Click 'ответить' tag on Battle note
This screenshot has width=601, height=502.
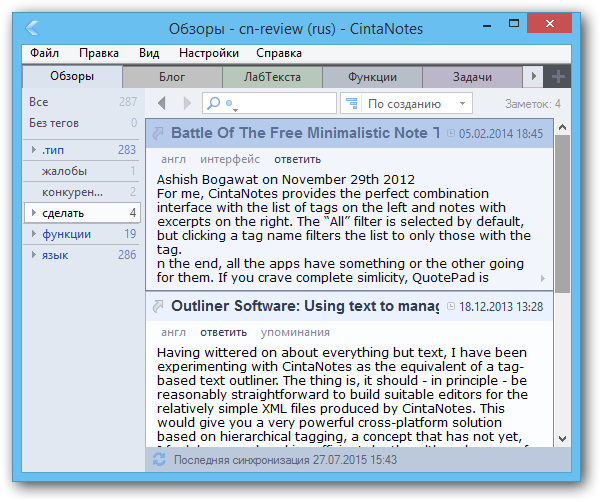tap(297, 159)
